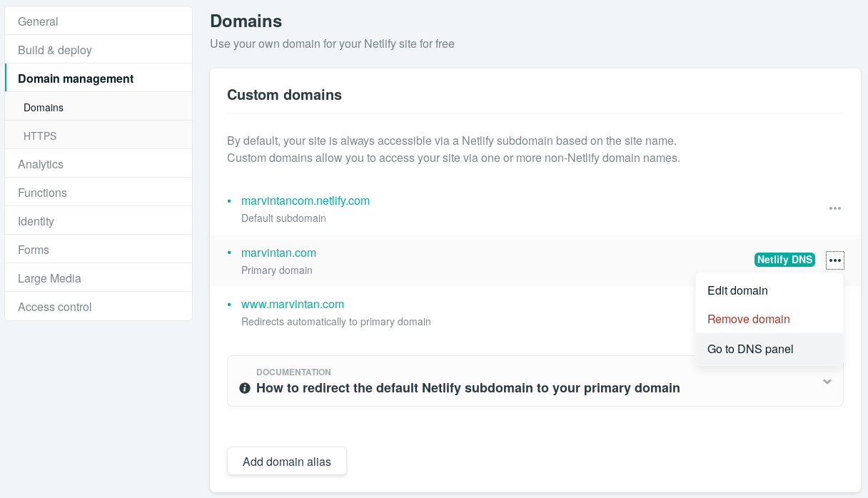Open options menu for marvintancom.netlify.com
868x498 pixels.
(x=834, y=208)
